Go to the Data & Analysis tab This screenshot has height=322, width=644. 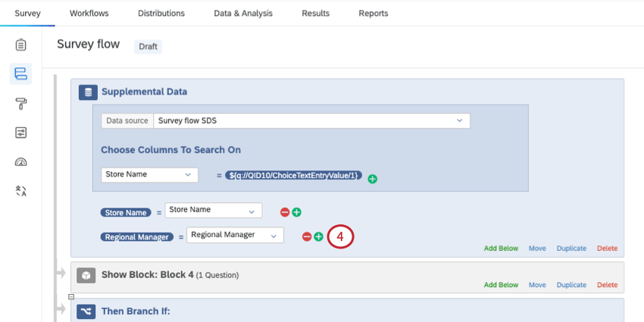243,13
